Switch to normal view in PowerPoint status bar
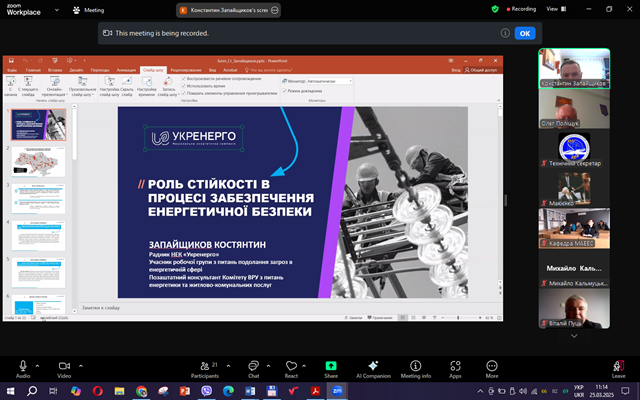The width and height of the screenshot is (640, 400). pyautogui.click(x=403, y=318)
